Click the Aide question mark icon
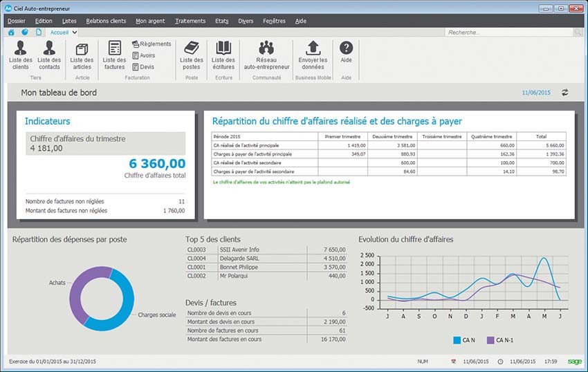Viewport: 588px width, 372px height. point(346,48)
